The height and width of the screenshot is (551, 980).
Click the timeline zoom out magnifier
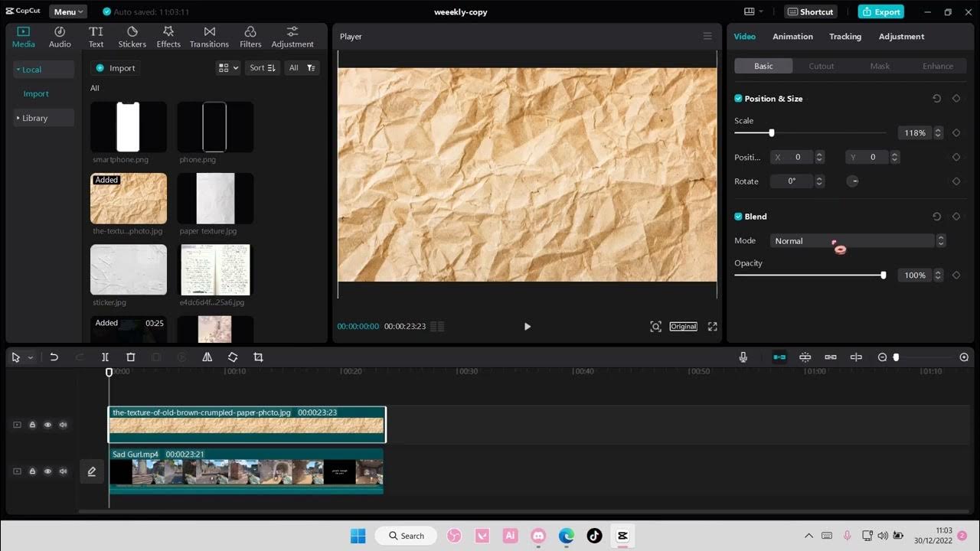pyautogui.click(x=882, y=357)
